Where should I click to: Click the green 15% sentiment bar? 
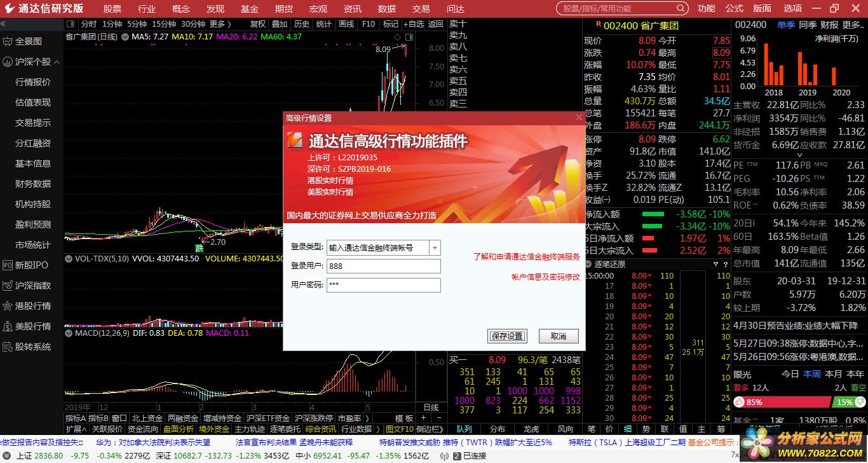848,402
